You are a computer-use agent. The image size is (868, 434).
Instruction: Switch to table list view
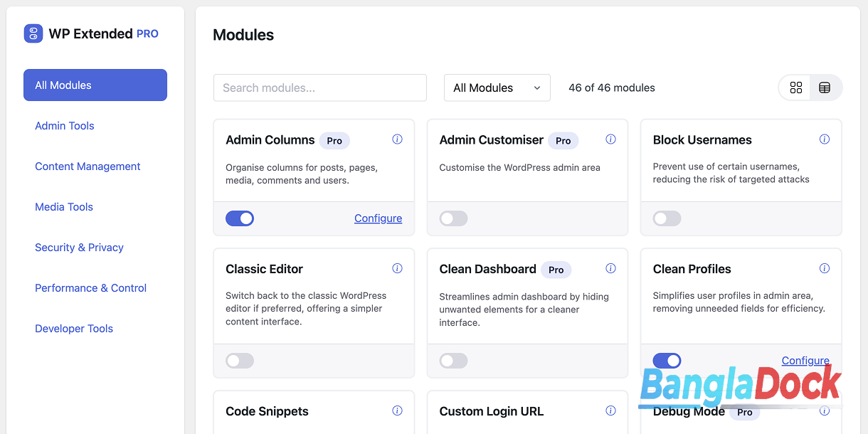pyautogui.click(x=825, y=88)
